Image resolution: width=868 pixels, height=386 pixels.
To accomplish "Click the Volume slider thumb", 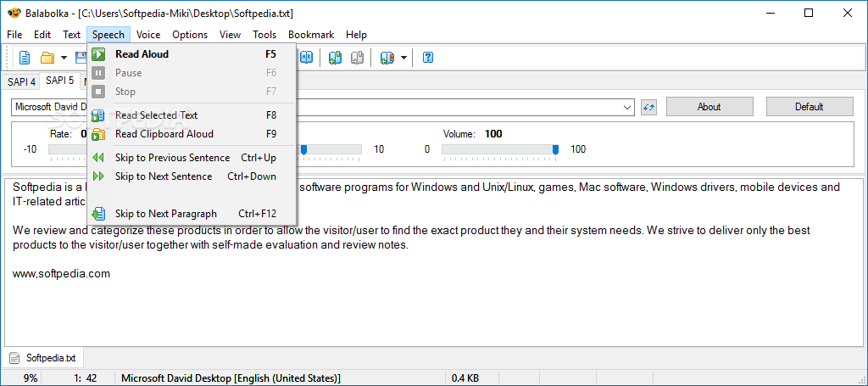I will click(555, 149).
